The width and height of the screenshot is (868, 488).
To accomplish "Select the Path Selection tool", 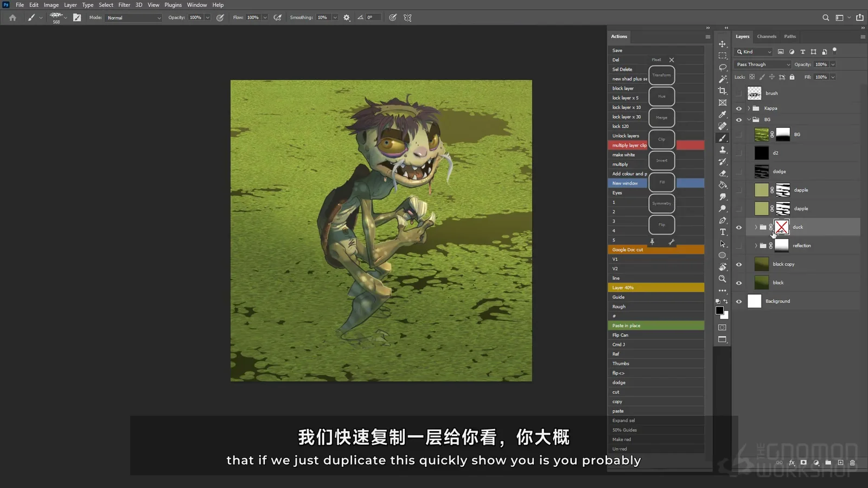I will (722, 244).
